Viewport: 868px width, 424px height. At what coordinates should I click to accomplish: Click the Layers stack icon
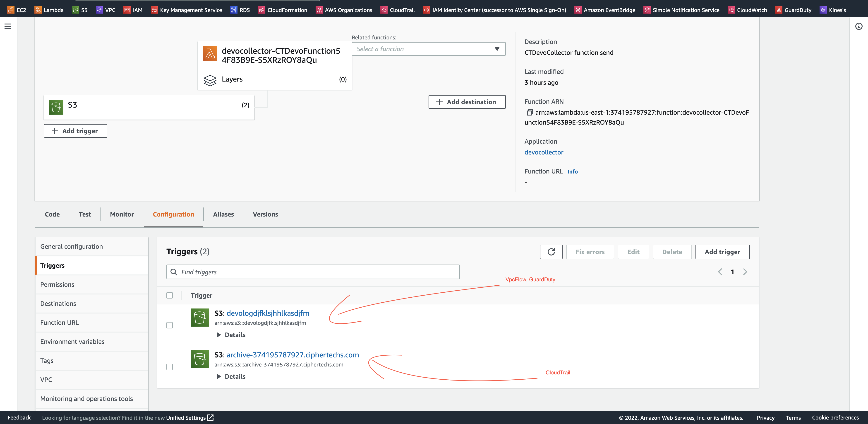210,80
